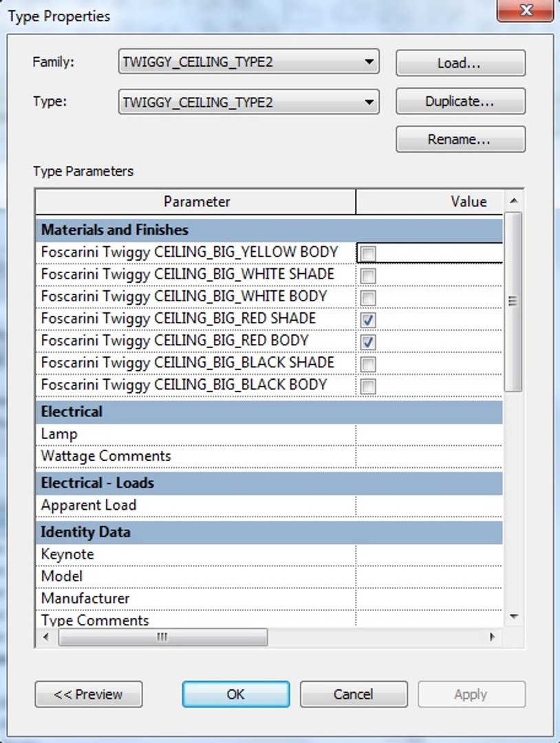This screenshot has width=560, height=743.
Task: Uncheck the BIG_RED SHADE checkbox
Action: [x=369, y=320]
